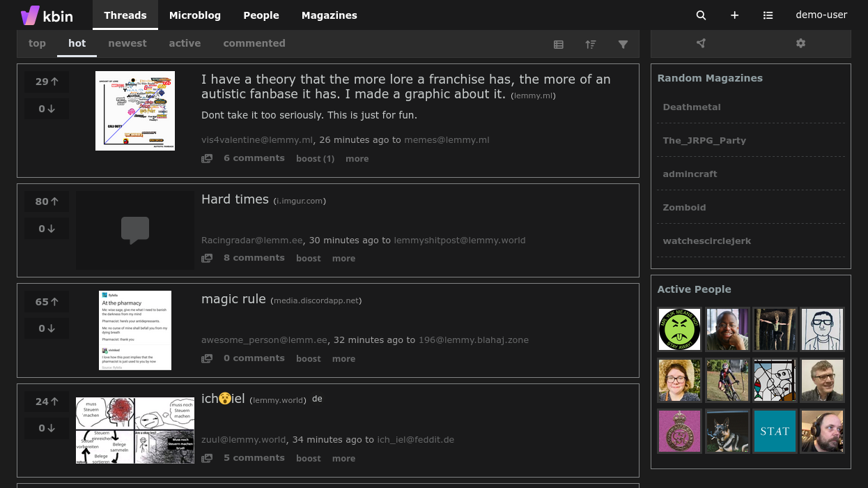Open the Hard times placeholder thumbnail
The height and width of the screenshot is (488, 868).
(x=135, y=231)
